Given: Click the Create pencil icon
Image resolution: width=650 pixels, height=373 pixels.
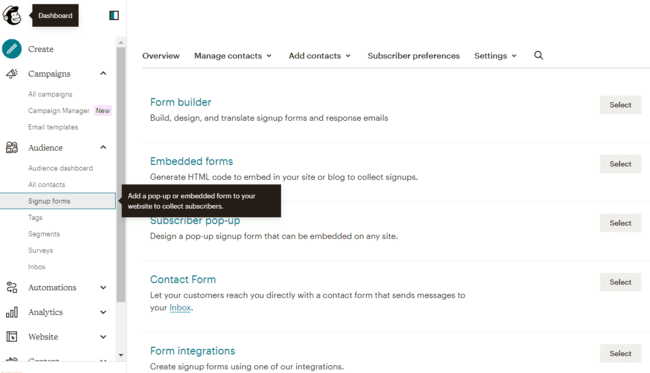Looking at the screenshot, I should coord(12,49).
